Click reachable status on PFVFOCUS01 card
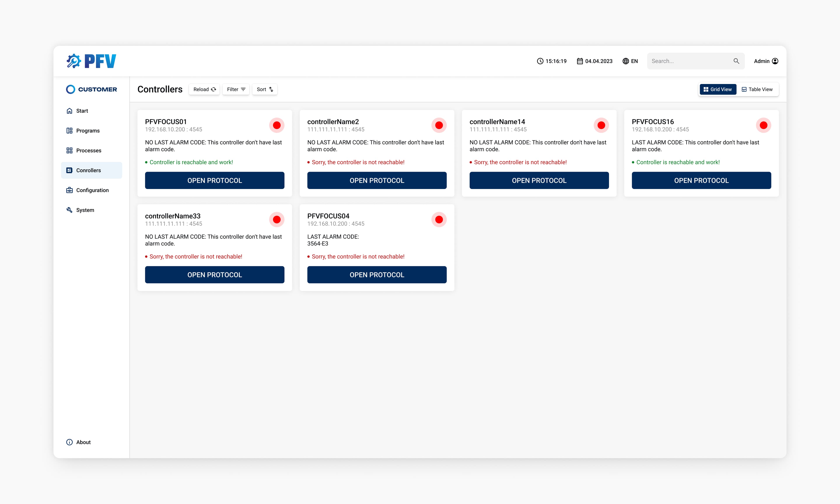The height and width of the screenshot is (504, 840). coord(189,162)
